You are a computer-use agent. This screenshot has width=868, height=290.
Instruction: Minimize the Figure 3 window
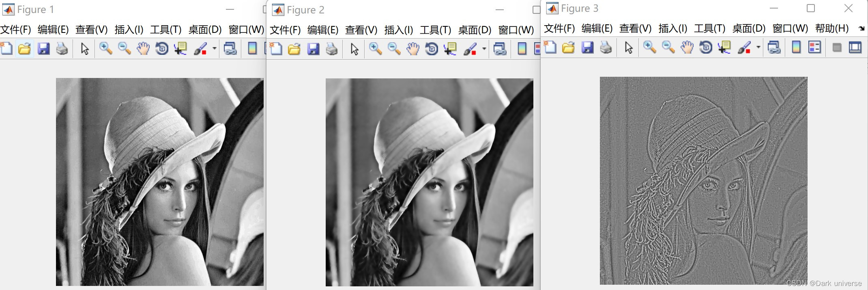pyautogui.click(x=774, y=8)
